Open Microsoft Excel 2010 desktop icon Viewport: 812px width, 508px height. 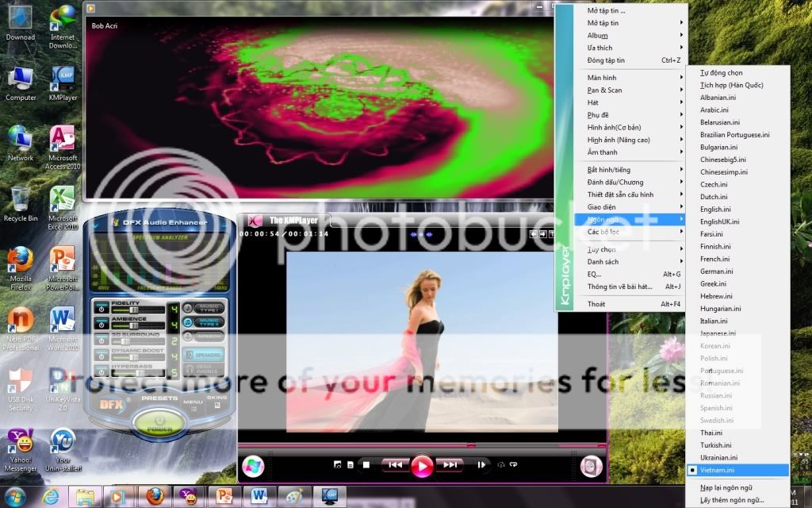pyautogui.click(x=63, y=209)
